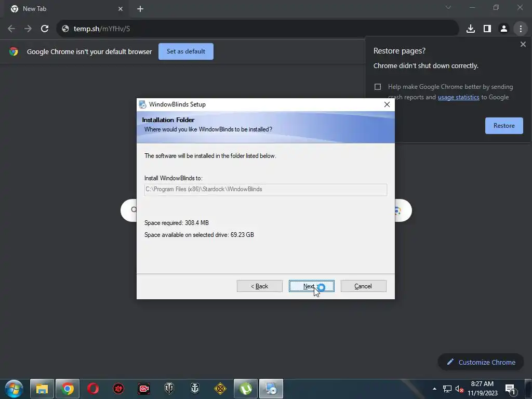Image resolution: width=532 pixels, height=399 pixels.
Task: Click Google Lens icon in search box
Action: pos(397,211)
